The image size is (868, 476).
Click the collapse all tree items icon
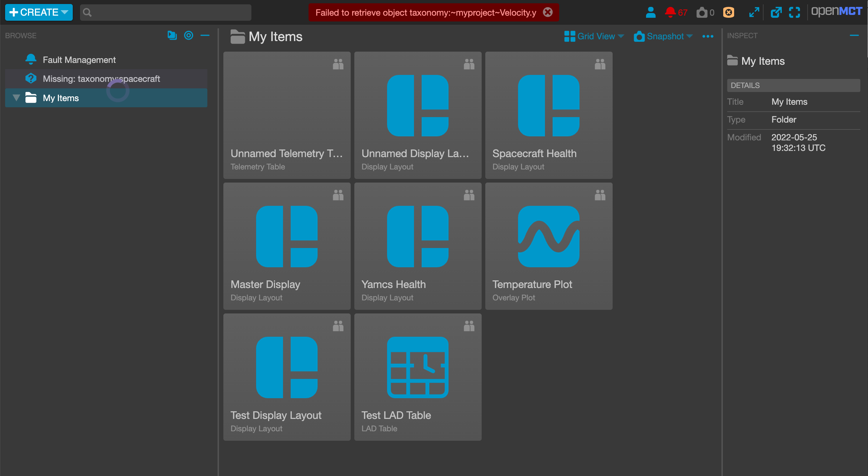(172, 35)
